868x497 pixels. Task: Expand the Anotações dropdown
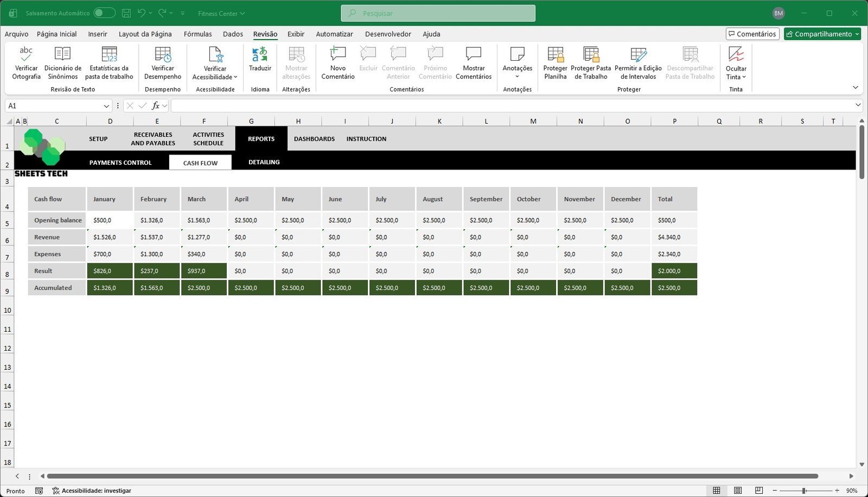517,76
